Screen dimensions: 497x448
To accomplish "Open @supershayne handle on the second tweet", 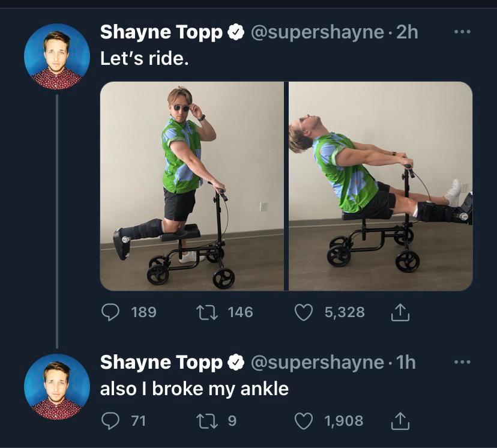I will pyautogui.click(x=316, y=363).
